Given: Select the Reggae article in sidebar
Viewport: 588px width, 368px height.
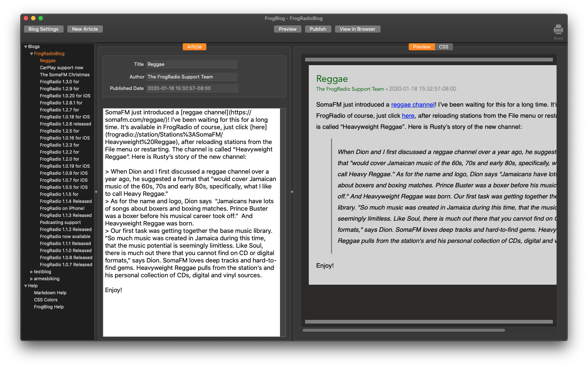Looking at the screenshot, I should pos(48,61).
